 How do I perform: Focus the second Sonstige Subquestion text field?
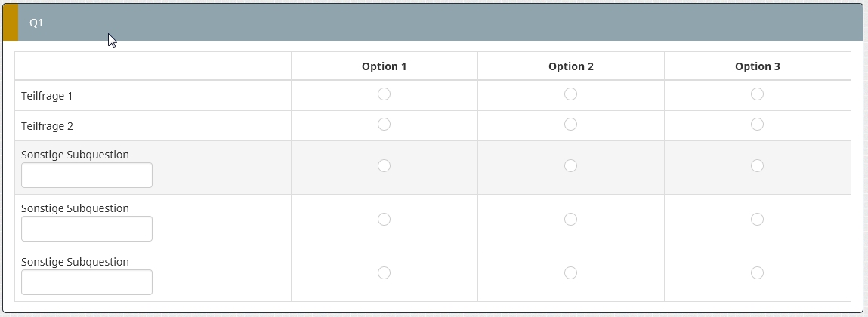87,229
